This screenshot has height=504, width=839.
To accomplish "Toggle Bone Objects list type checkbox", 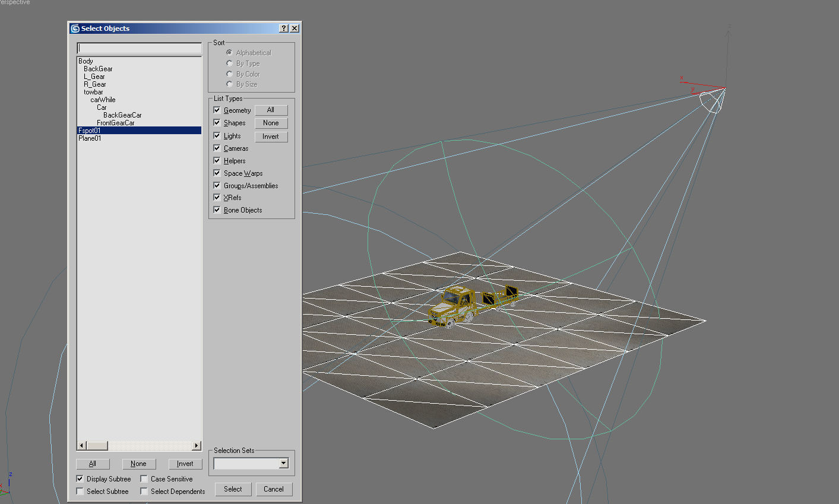I will pyautogui.click(x=217, y=210).
